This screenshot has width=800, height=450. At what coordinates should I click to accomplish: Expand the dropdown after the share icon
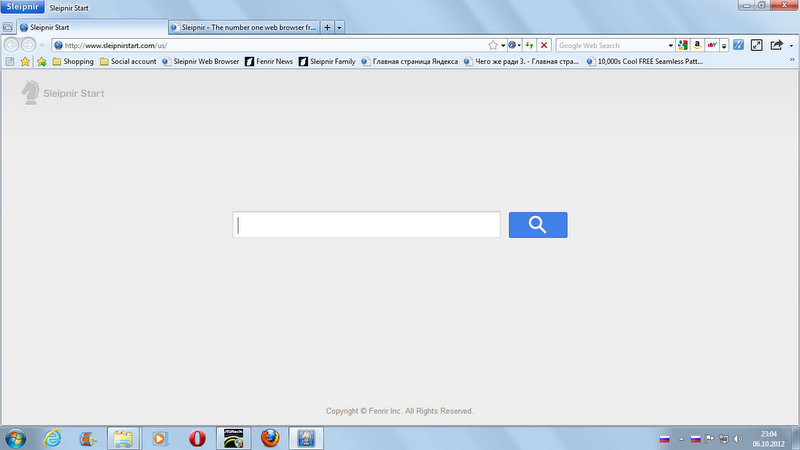pos(791,45)
